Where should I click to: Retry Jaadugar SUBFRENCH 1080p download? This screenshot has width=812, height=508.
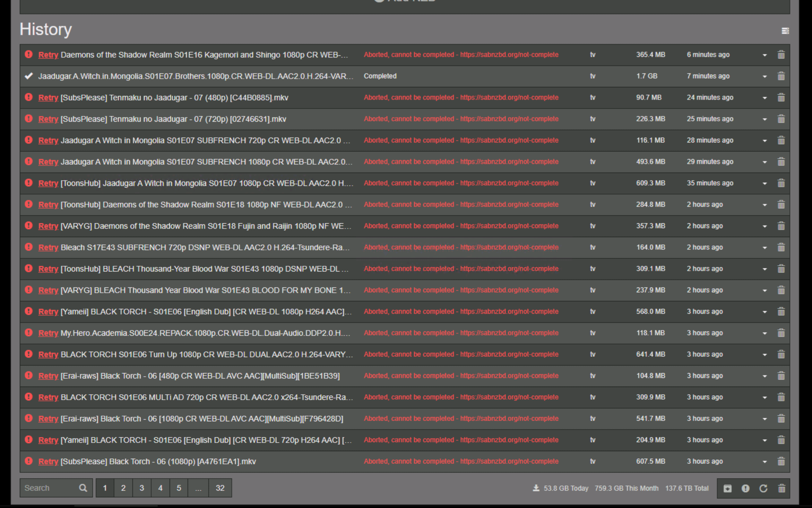click(48, 162)
